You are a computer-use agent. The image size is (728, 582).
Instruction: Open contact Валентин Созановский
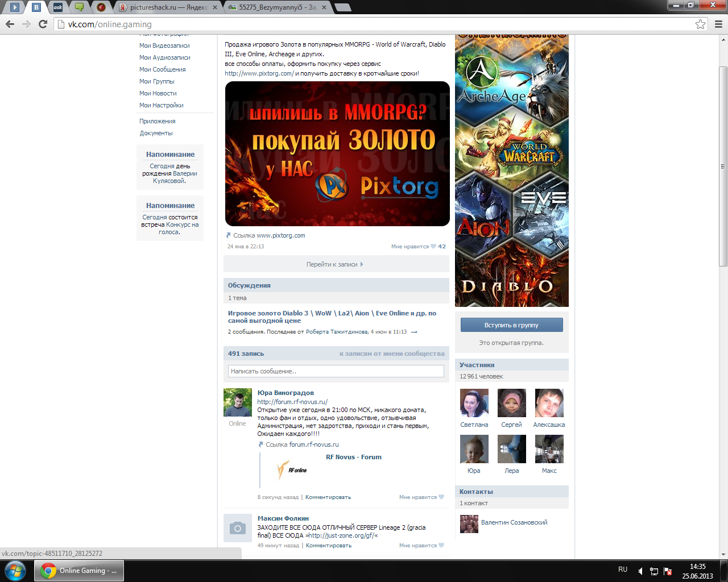click(x=514, y=522)
